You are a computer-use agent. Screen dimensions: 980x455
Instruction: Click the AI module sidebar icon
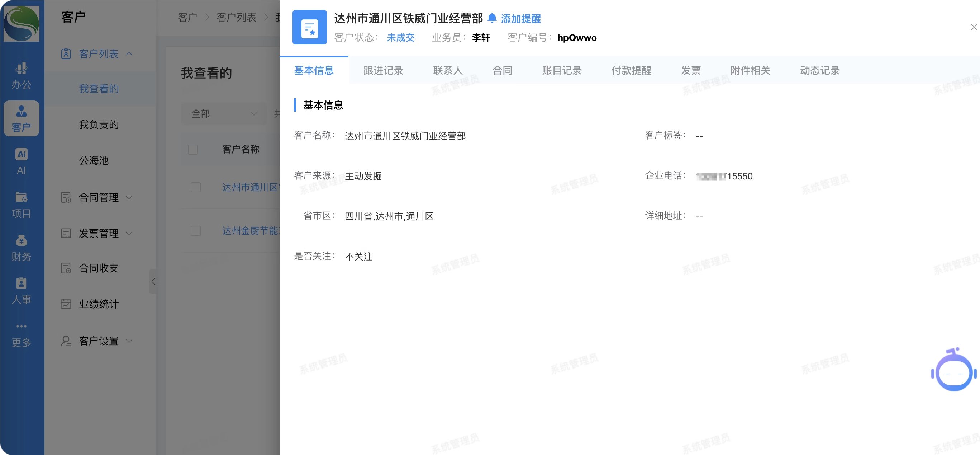21,161
